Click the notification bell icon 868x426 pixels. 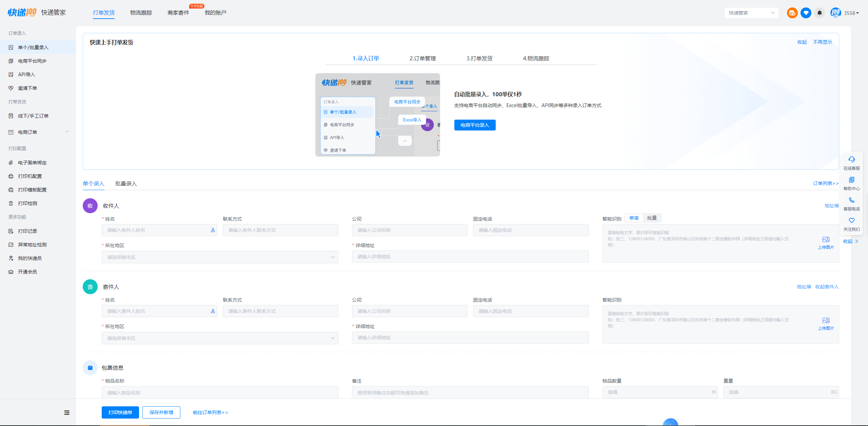[820, 13]
